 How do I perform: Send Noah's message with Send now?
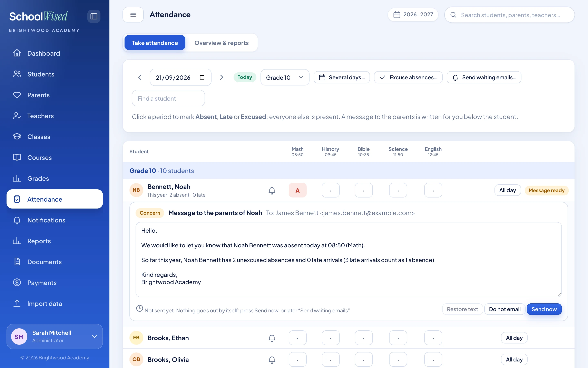[544, 309]
